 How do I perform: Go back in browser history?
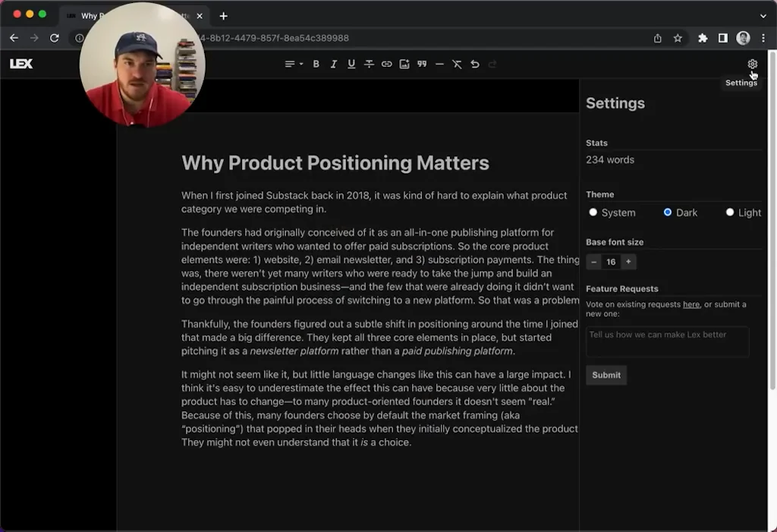coord(14,38)
